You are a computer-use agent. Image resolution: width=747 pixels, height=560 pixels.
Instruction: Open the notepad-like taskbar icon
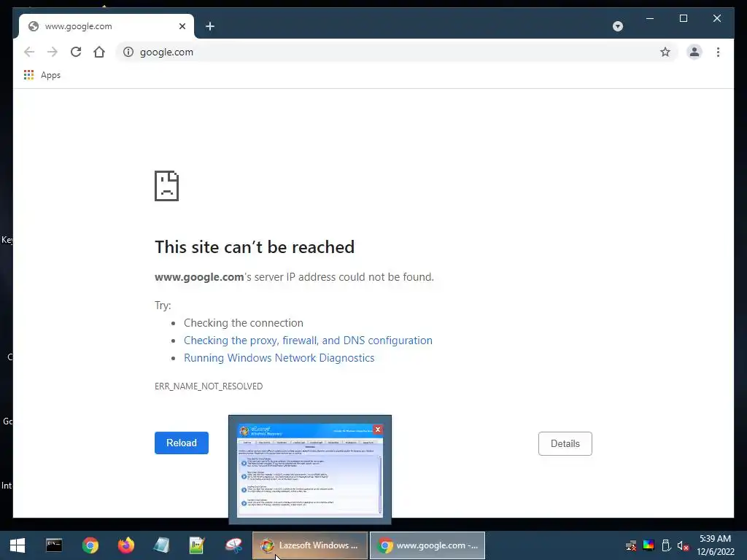[x=161, y=545]
